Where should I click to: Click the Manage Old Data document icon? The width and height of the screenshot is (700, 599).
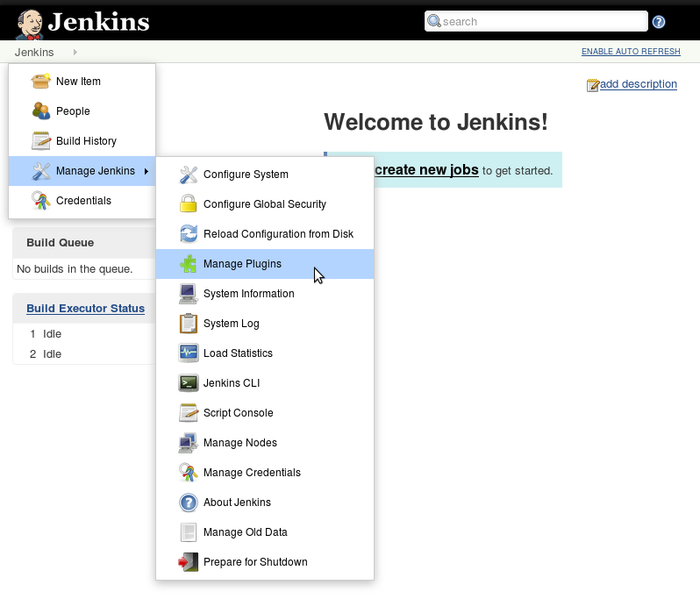point(188,532)
